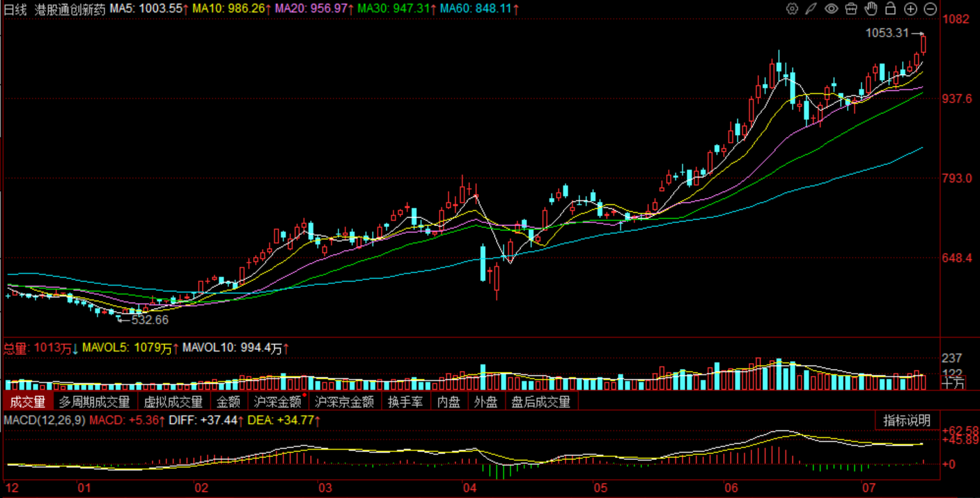Switch to 盘后成交量 tab
The height and width of the screenshot is (498, 980).
click(541, 402)
